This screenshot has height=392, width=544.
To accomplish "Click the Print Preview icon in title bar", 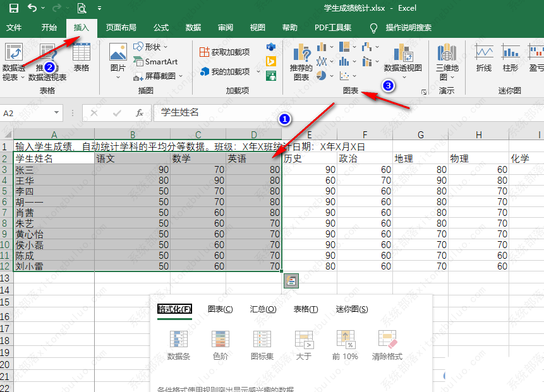I will click(x=82, y=8).
